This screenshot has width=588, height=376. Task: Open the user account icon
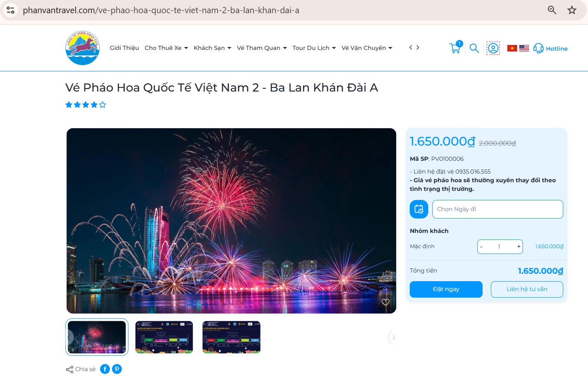click(x=493, y=48)
